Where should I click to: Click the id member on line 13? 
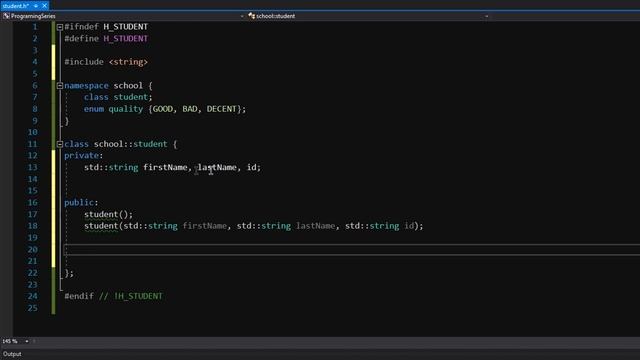(x=252, y=167)
